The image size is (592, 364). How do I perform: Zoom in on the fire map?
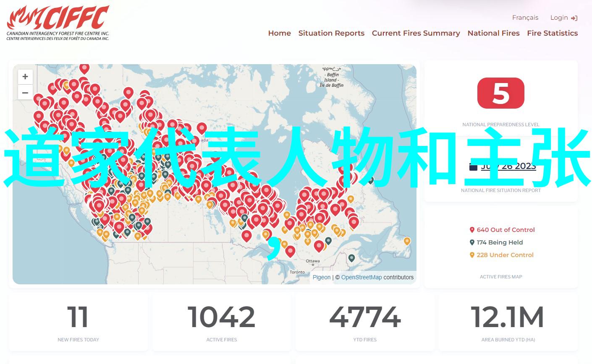coord(25,77)
